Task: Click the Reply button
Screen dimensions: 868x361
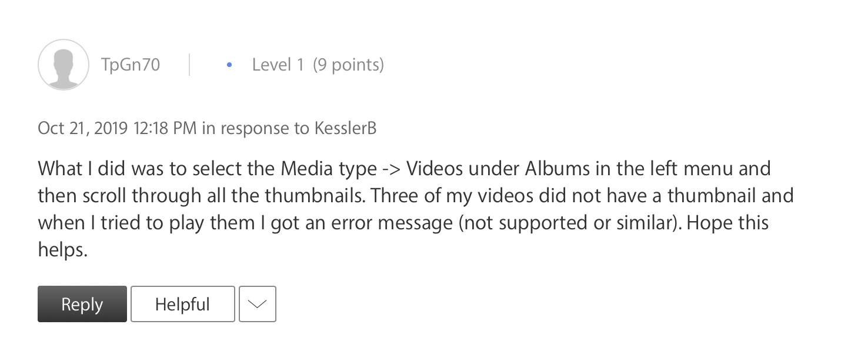Action: coord(82,304)
